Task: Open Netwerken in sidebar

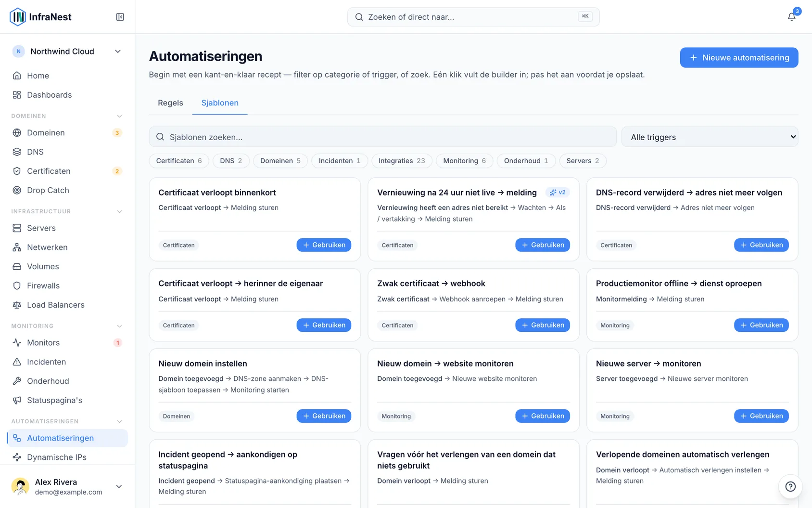Action: click(67, 247)
